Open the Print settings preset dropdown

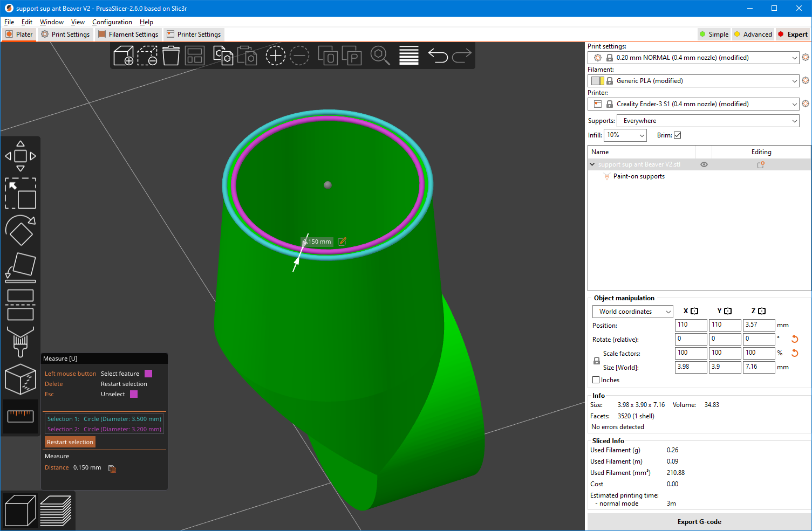[x=693, y=58]
